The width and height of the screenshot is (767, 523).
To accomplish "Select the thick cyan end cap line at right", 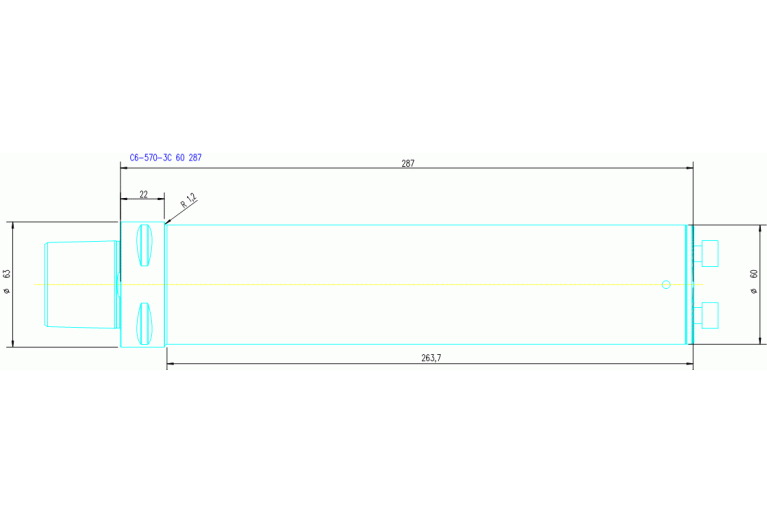I will coord(687,285).
